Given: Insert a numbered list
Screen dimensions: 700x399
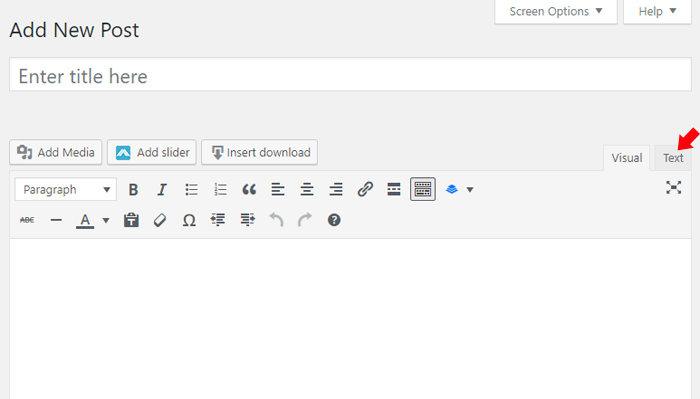Looking at the screenshot, I should click(220, 190).
